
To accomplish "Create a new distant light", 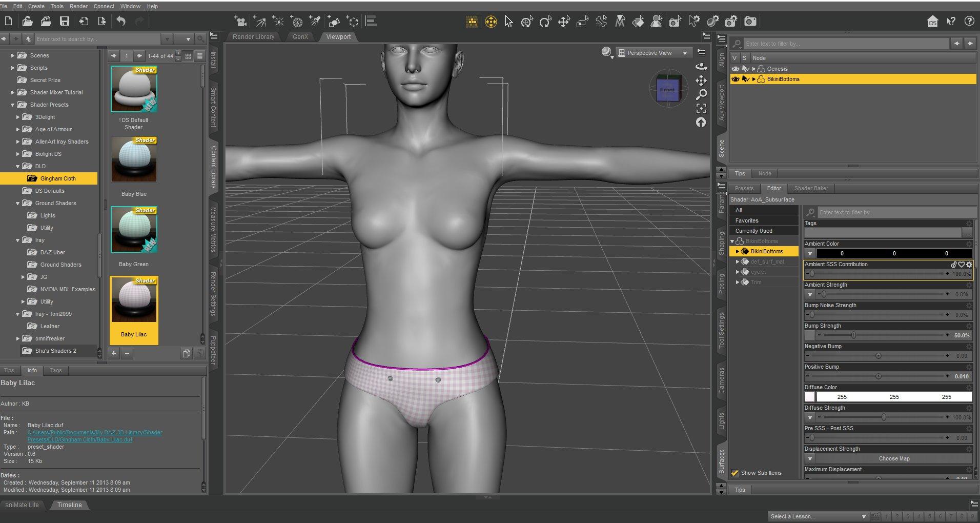I will point(259,21).
